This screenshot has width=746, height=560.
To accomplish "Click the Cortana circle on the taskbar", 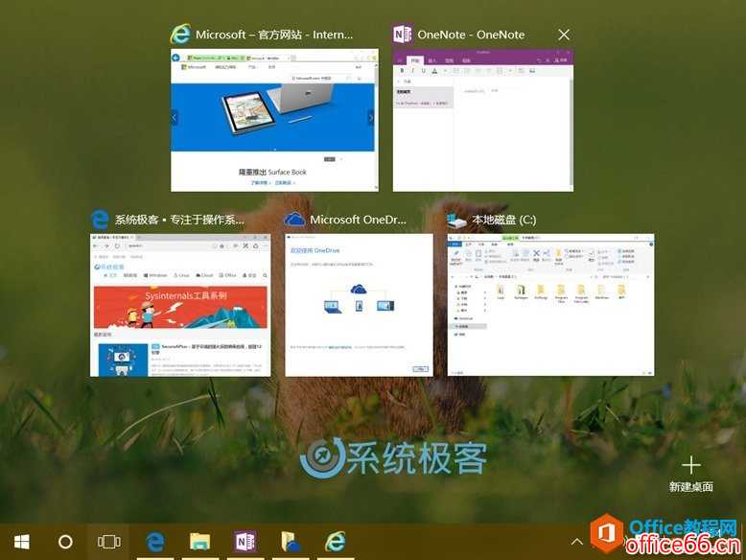I will pos(65,542).
